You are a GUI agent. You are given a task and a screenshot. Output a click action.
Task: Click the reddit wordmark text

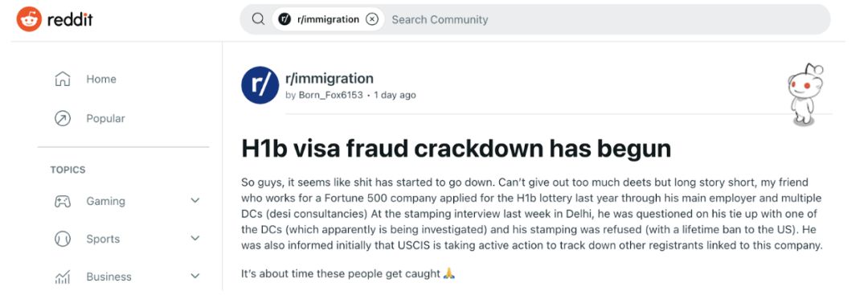70,20
